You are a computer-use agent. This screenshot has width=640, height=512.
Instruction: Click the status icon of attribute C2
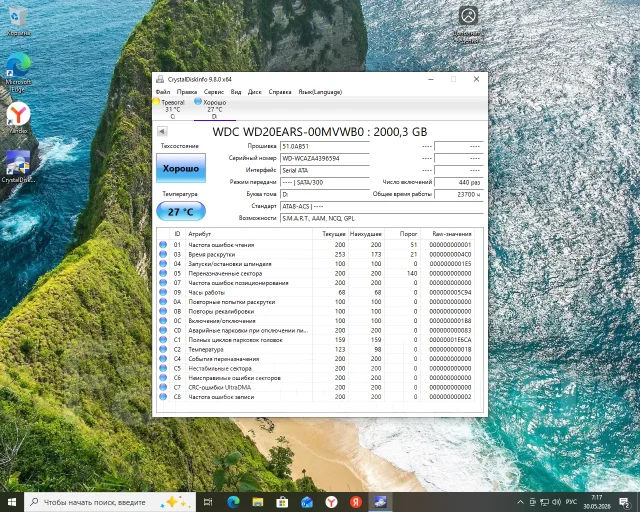point(163,349)
